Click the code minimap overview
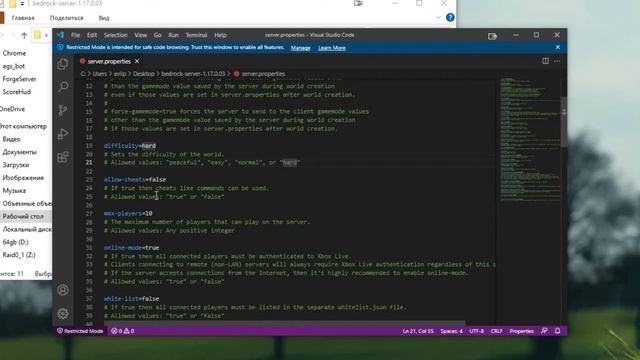Viewport: 640px width, 360px height. point(530,140)
